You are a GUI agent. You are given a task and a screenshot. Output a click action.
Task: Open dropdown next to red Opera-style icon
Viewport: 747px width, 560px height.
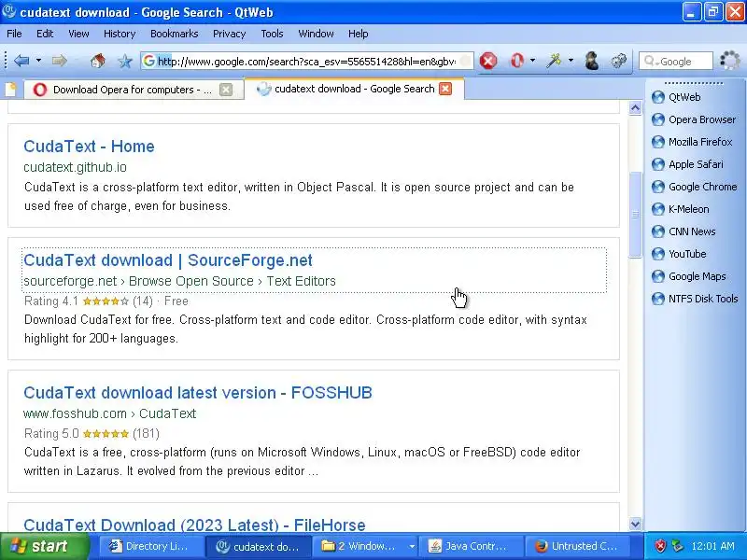pos(532,61)
